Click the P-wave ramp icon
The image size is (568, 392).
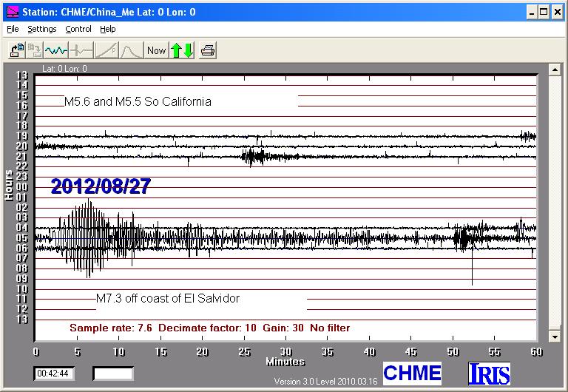click(106, 50)
